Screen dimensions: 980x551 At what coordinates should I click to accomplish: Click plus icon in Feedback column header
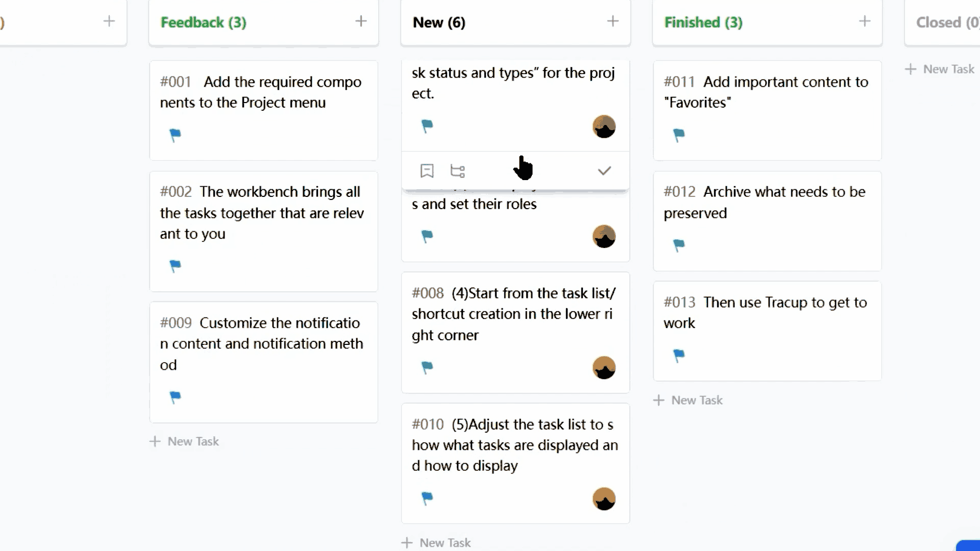361,21
